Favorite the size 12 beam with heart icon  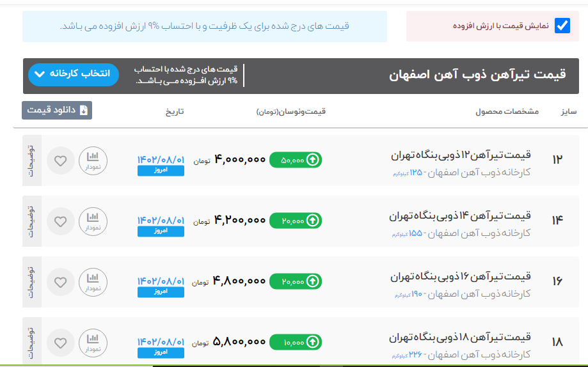(61, 160)
